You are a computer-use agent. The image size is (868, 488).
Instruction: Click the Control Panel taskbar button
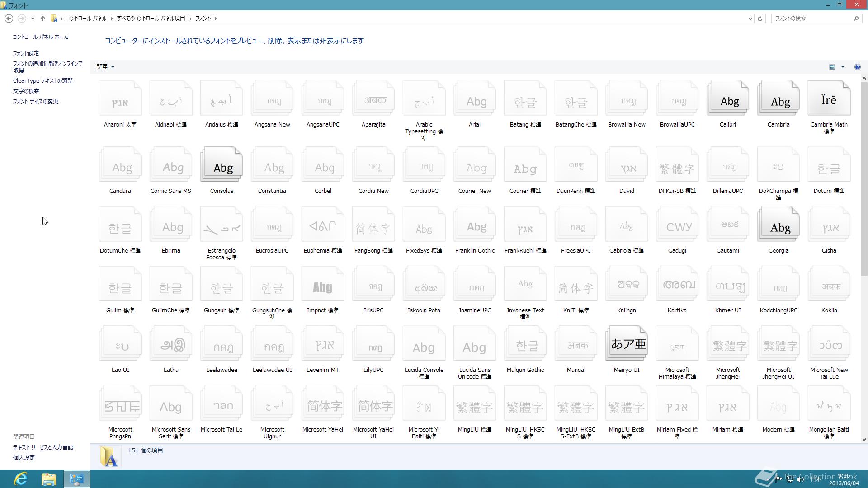pyautogui.click(x=77, y=479)
